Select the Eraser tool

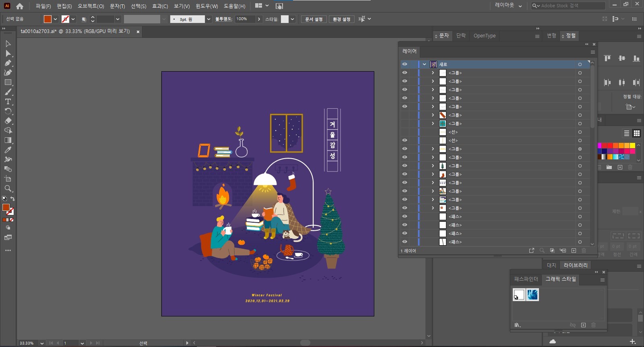(x=8, y=121)
